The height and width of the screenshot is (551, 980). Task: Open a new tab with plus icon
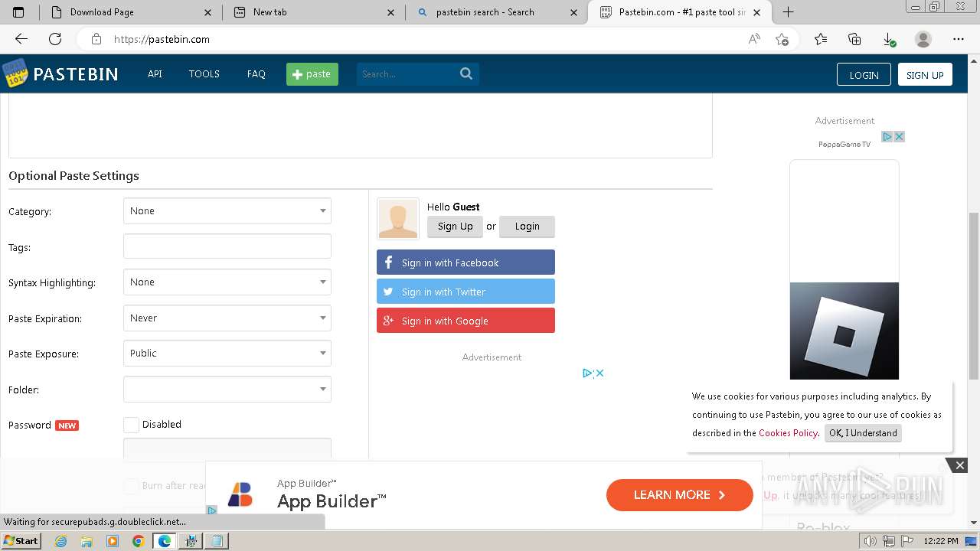coord(788,11)
